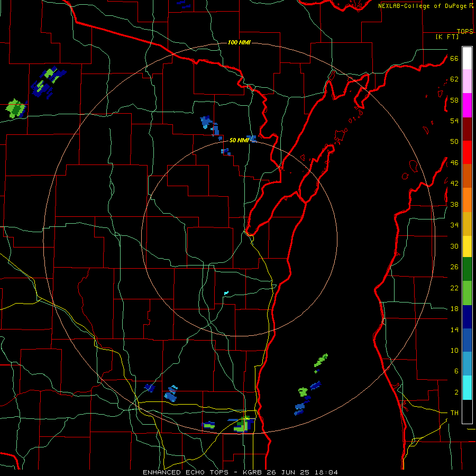Click legend value 18

tap(454, 309)
